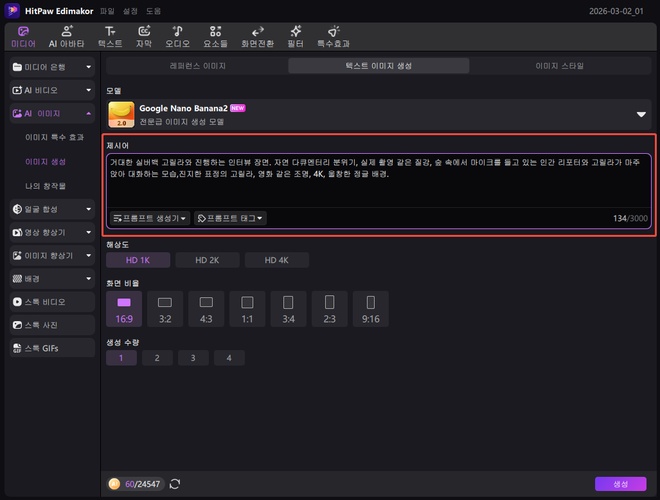Expand the AI 비디오 section
The height and width of the screenshot is (500, 660).
(52, 90)
